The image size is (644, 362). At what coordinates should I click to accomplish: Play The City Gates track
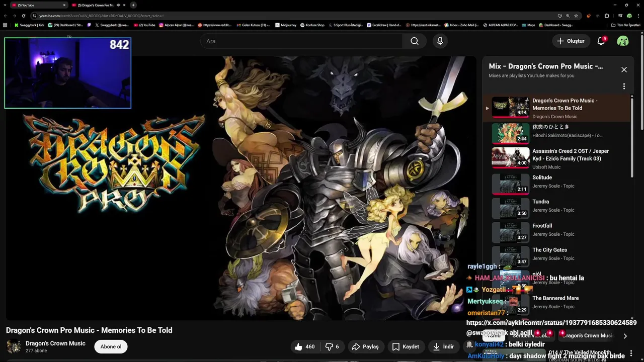tap(556, 255)
